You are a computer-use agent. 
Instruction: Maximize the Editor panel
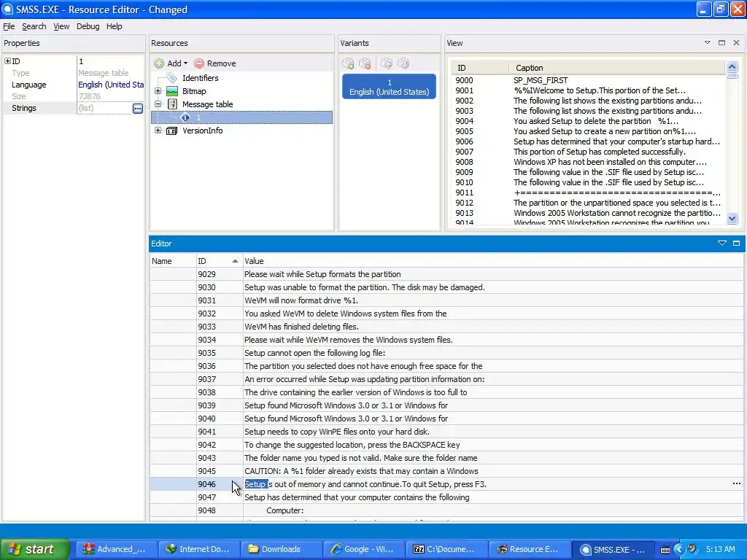point(736,244)
